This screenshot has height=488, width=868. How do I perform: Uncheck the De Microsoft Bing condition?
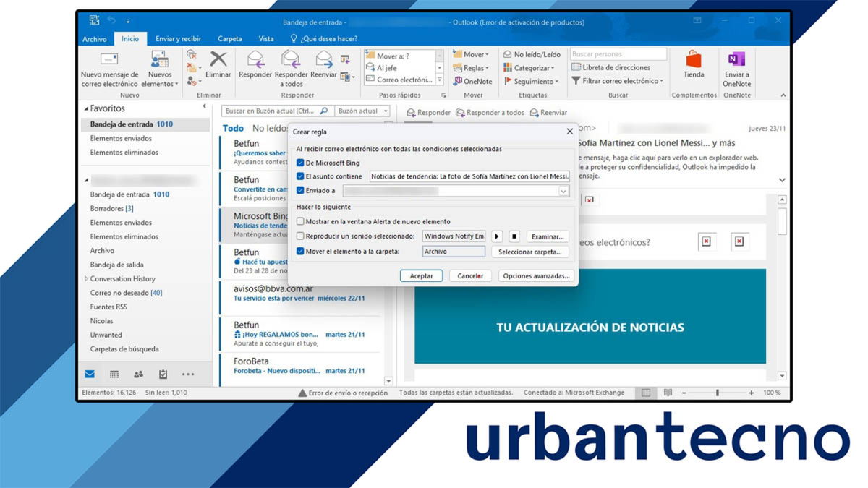coord(299,163)
